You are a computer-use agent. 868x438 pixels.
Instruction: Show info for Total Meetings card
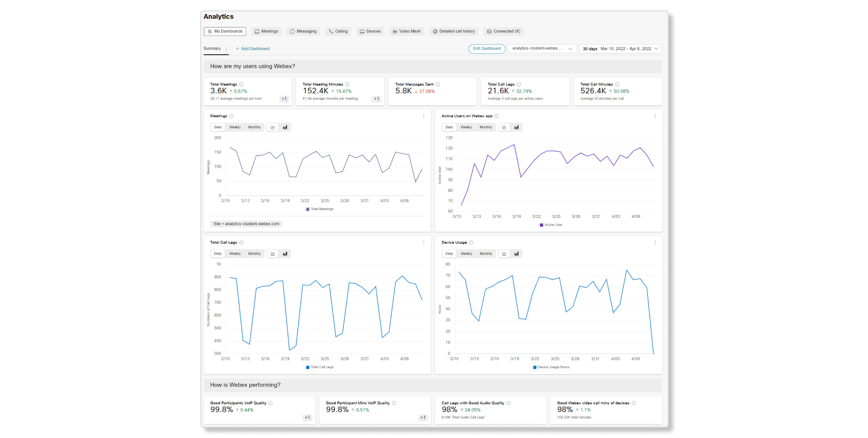[241, 84]
